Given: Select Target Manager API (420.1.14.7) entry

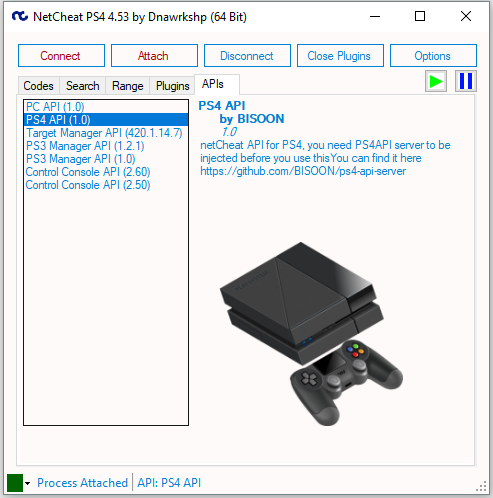Looking at the screenshot, I should [x=106, y=133].
